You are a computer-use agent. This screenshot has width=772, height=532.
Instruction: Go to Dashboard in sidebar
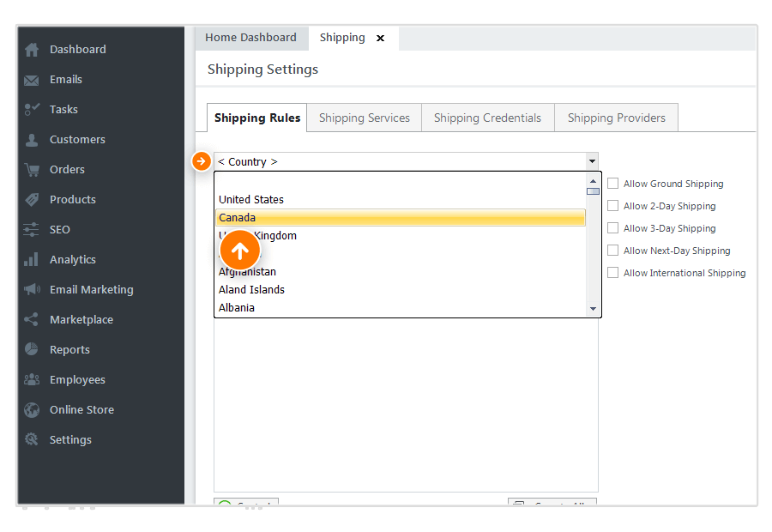click(78, 50)
